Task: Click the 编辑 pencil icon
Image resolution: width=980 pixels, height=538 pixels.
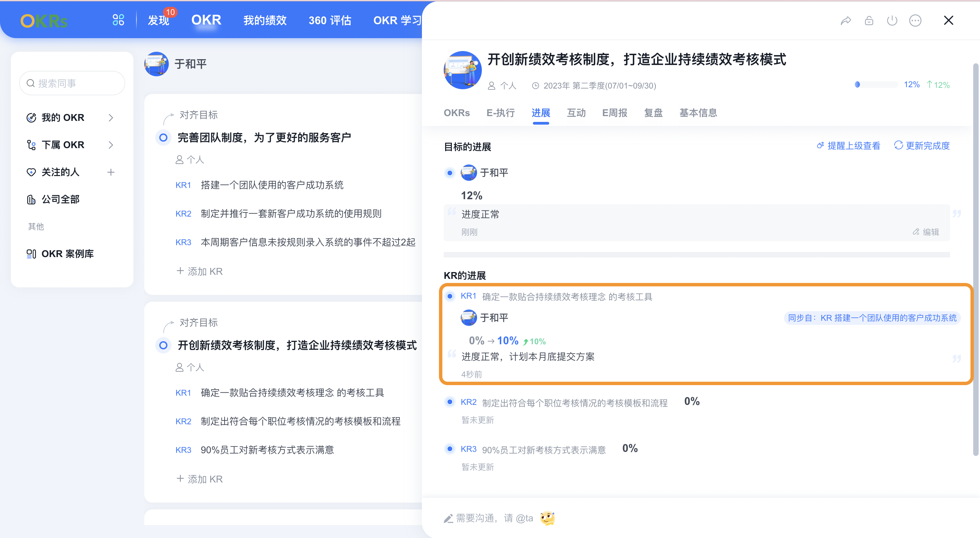Action: [916, 232]
